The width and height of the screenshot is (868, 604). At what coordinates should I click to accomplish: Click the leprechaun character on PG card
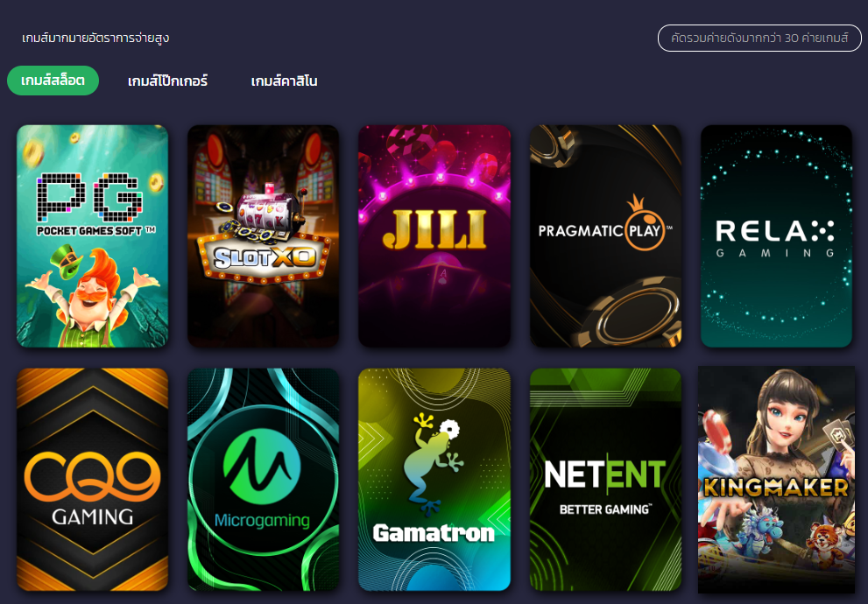point(91,296)
